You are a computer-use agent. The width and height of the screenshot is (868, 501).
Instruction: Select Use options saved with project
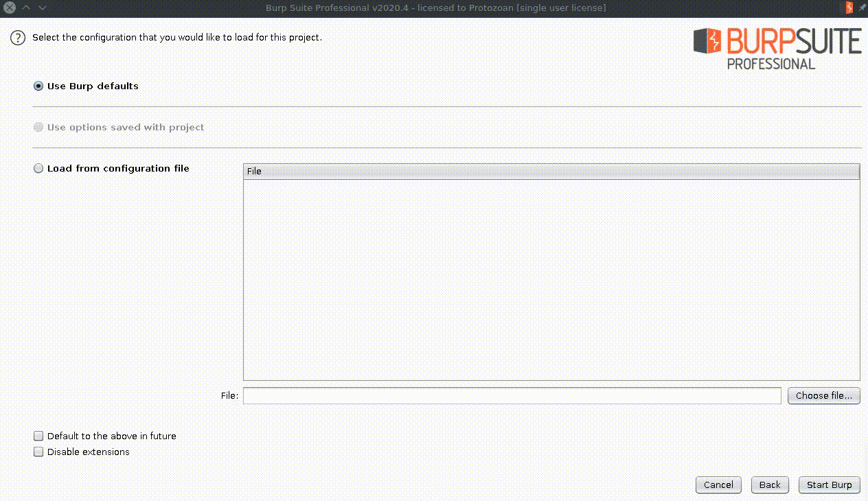[119, 128]
